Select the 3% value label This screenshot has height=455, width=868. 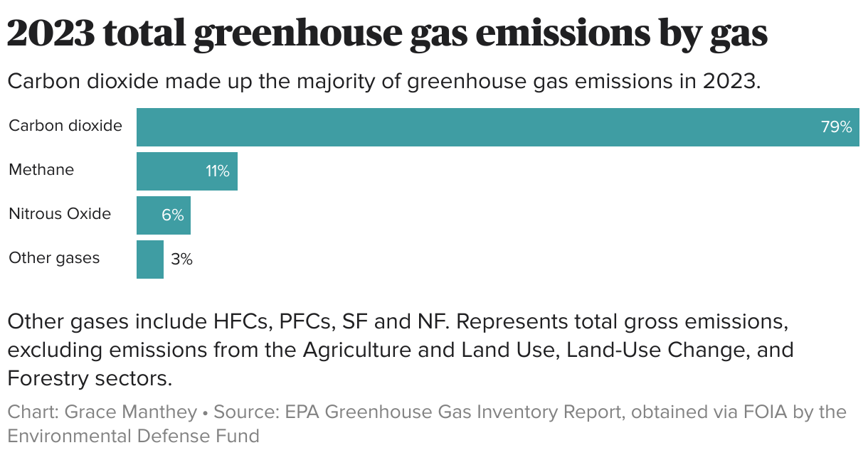(x=181, y=259)
